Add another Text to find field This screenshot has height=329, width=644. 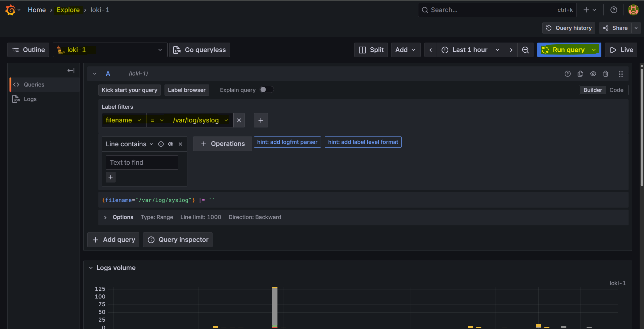click(111, 177)
